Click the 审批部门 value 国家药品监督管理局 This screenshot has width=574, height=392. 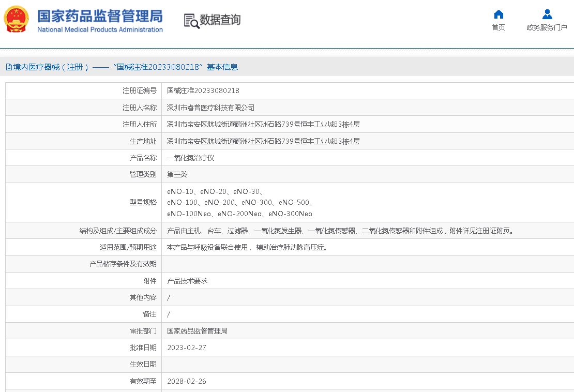point(197,331)
